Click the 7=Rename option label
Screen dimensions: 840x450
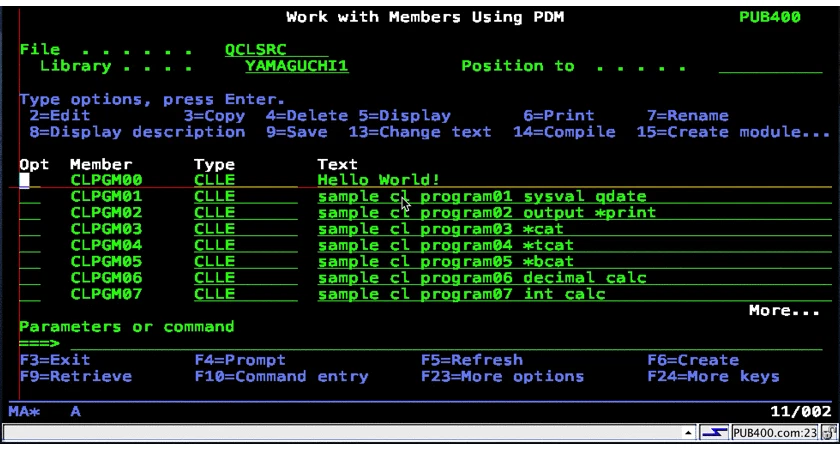pyautogui.click(x=688, y=116)
